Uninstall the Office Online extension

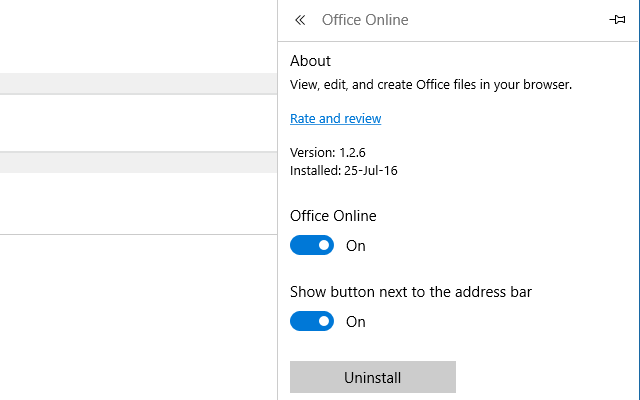point(373,377)
